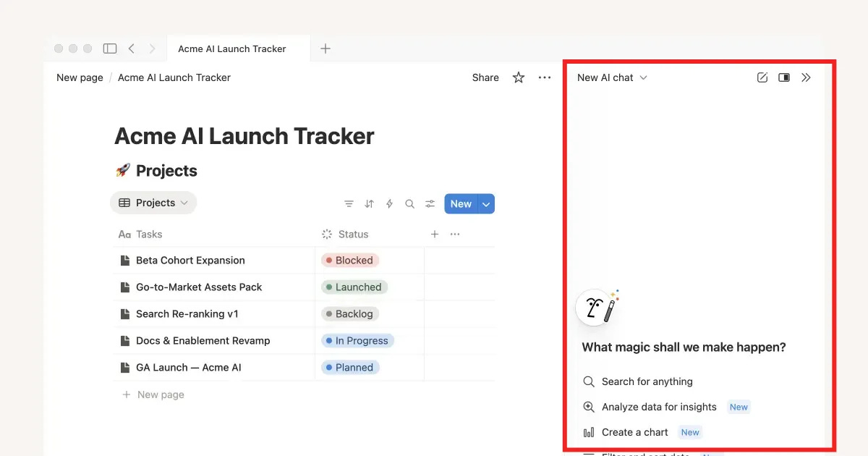Change the Launched status tag
This screenshot has width=868, height=456.
pyautogui.click(x=354, y=287)
